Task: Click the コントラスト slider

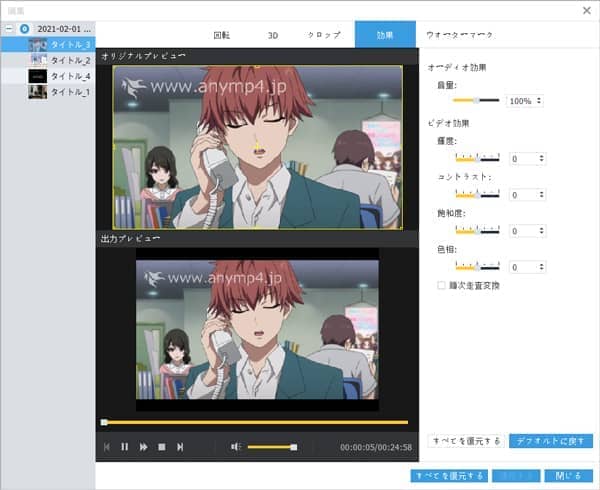Action: (477, 194)
